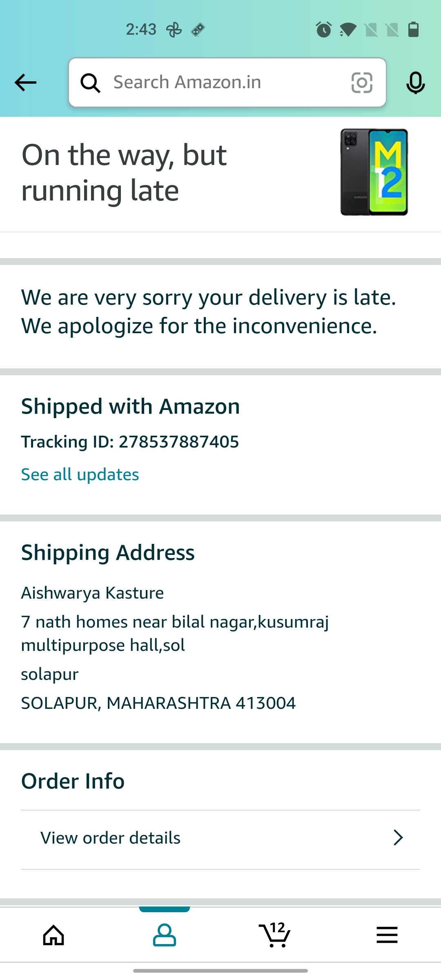Open the shopping cart with 12 items
The width and height of the screenshot is (441, 980).
[x=275, y=934]
